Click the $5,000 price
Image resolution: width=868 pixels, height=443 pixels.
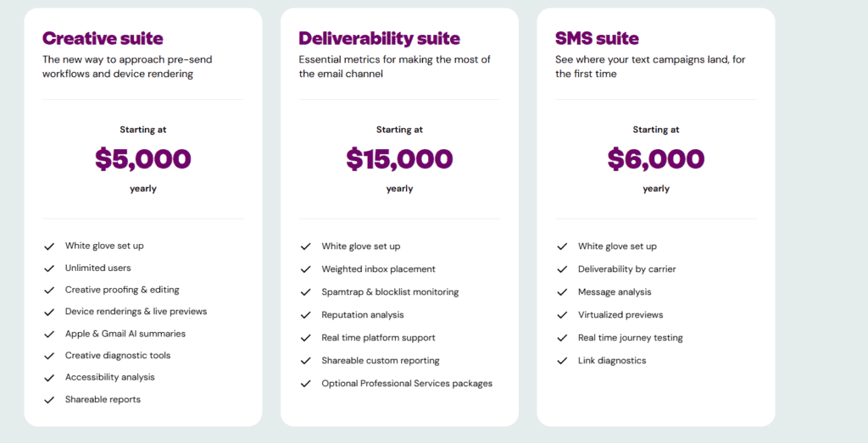pos(142,158)
